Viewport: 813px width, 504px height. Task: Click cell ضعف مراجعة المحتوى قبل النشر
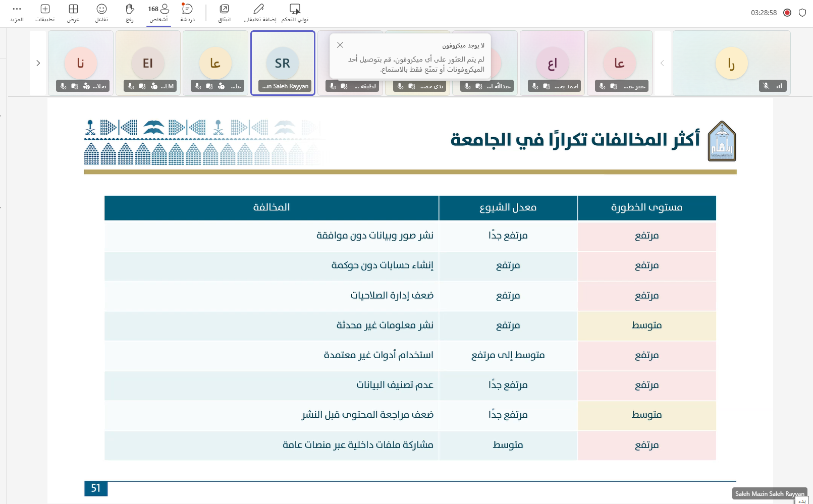(272, 415)
